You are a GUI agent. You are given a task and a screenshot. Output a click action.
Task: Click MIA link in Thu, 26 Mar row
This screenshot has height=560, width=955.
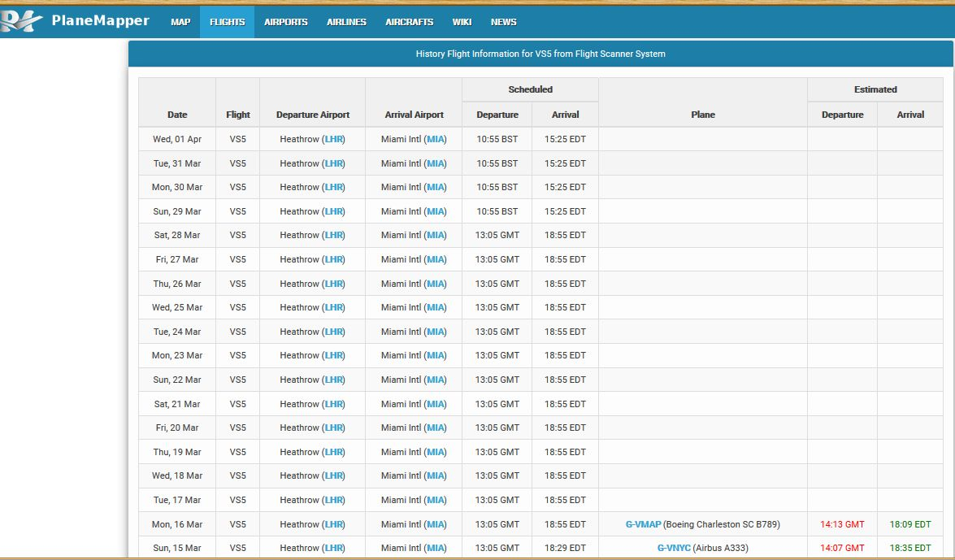click(x=436, y=284)
